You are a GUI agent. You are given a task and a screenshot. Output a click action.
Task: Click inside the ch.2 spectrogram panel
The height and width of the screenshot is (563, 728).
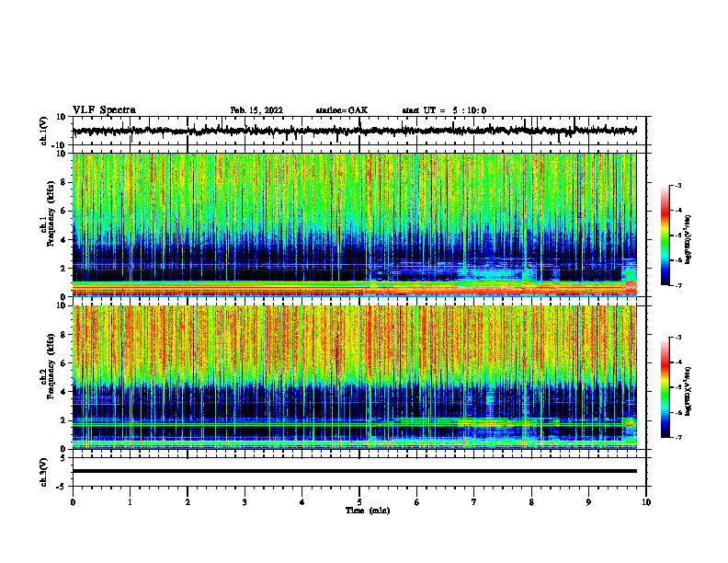click(354, 377)
